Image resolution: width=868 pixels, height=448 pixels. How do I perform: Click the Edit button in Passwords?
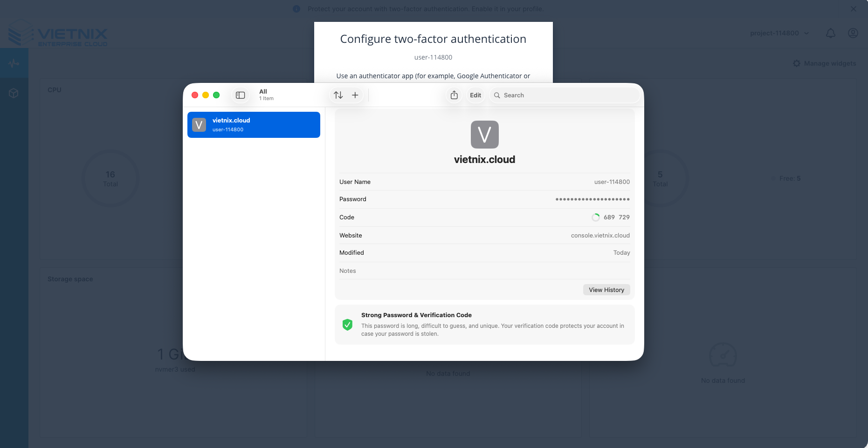pos(475,95)
